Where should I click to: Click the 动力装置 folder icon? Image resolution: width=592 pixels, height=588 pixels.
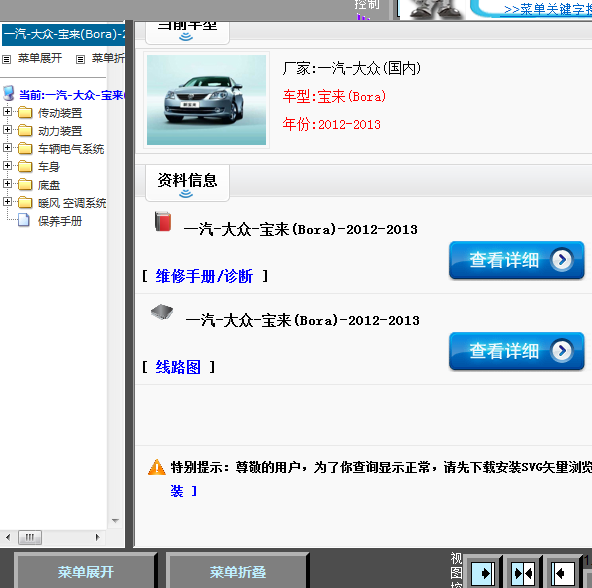click(x=25, y=130)
